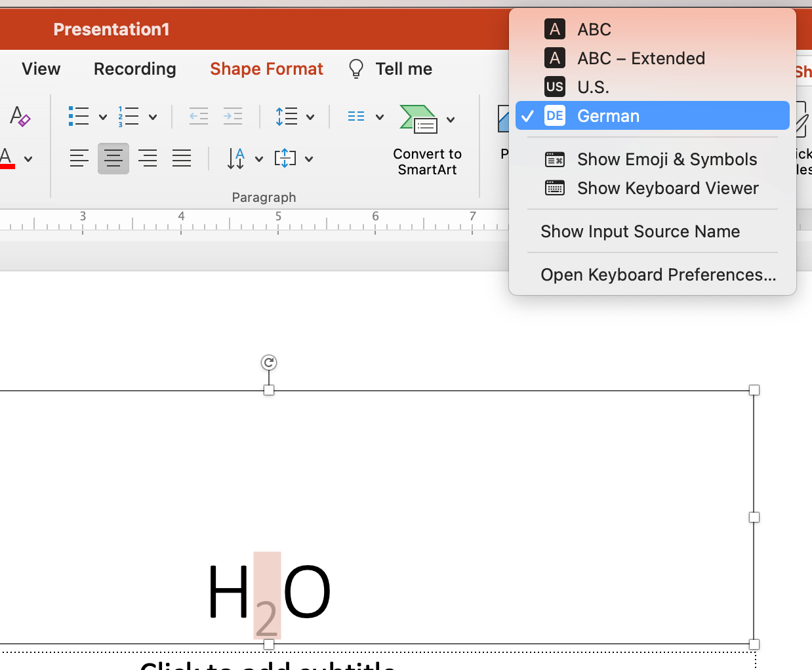Click the columns icon
The height and width of the screenshot is (670, 812).
[356, 117]
